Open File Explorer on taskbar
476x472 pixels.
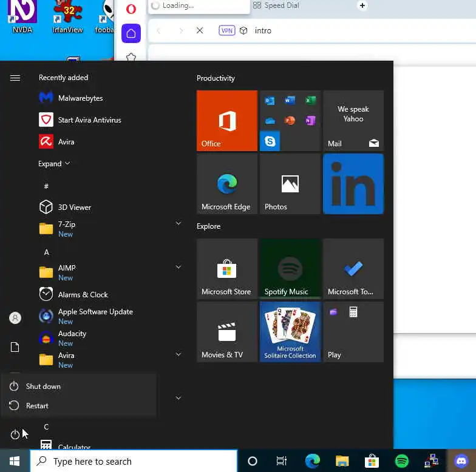342,461
